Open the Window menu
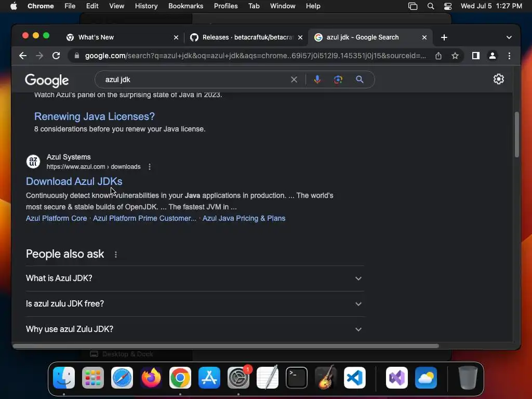Image resolution: width=532 pixels, height=399 pixels. [283, 6]
